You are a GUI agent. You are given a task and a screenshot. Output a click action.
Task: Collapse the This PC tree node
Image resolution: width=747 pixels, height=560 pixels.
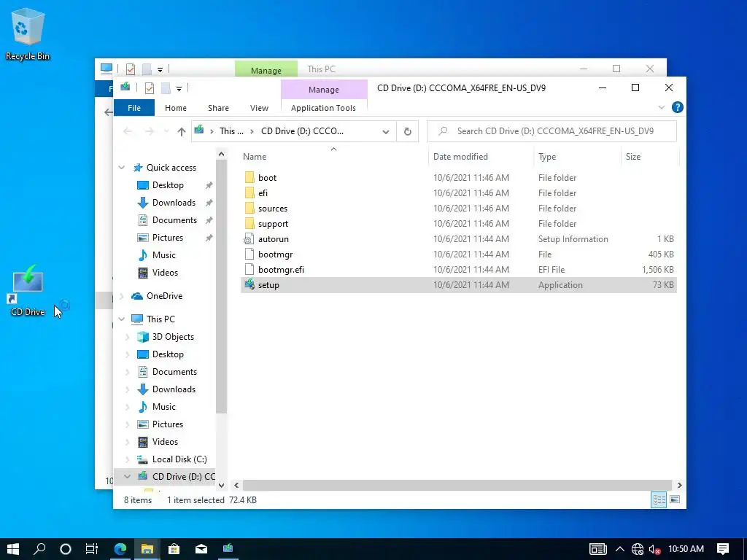122,319
